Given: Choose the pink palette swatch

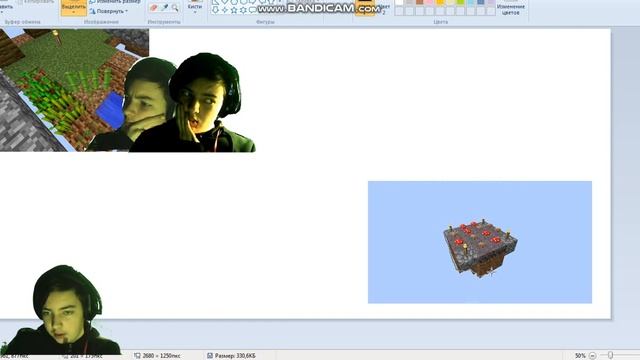Looking at the screenshot, I should point(430,2).
